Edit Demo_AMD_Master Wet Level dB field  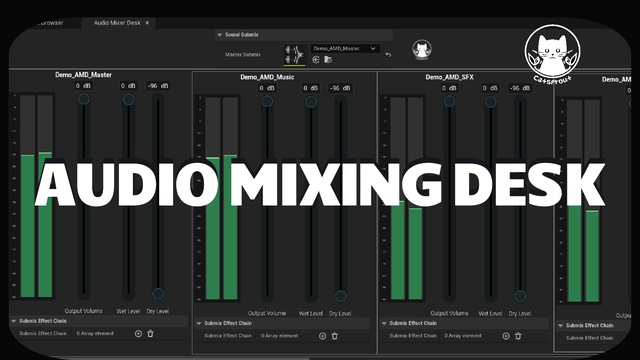[x=128, y=86]
